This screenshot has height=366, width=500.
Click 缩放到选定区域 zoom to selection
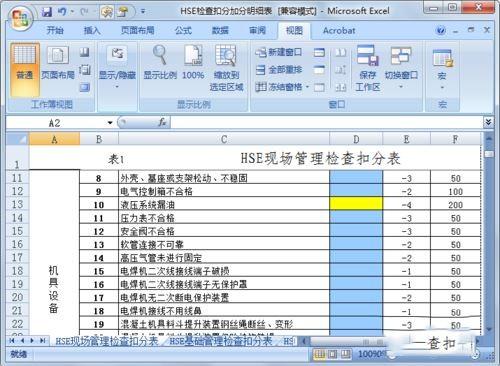[x=226, y=68]
